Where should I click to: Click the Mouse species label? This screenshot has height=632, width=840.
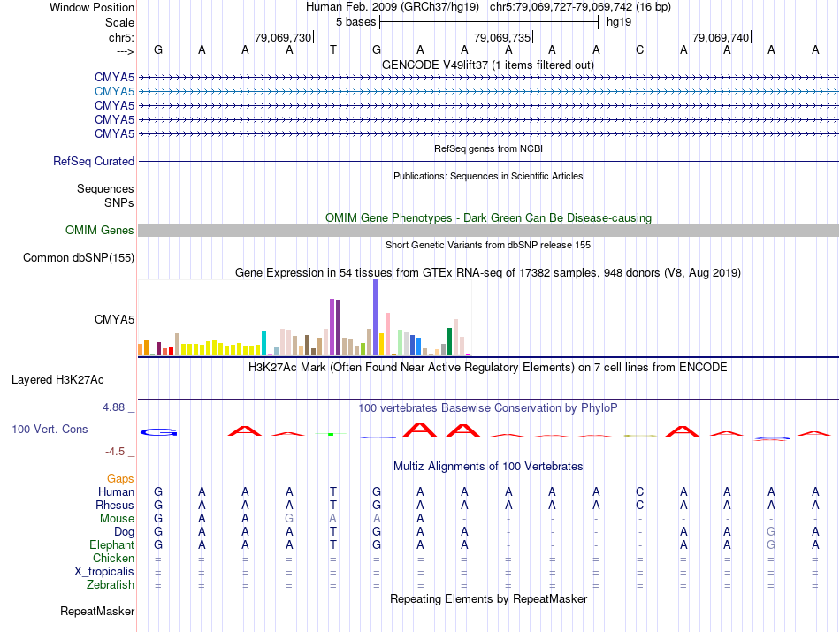click(117, 519)
